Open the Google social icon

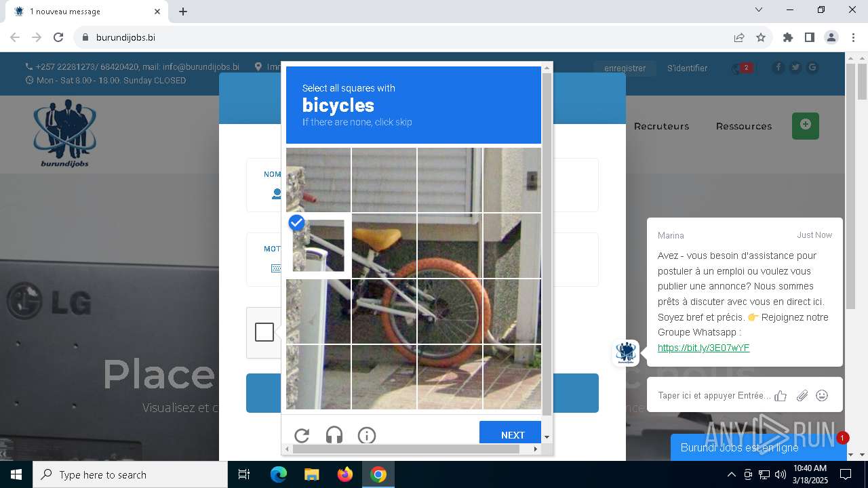812,67
